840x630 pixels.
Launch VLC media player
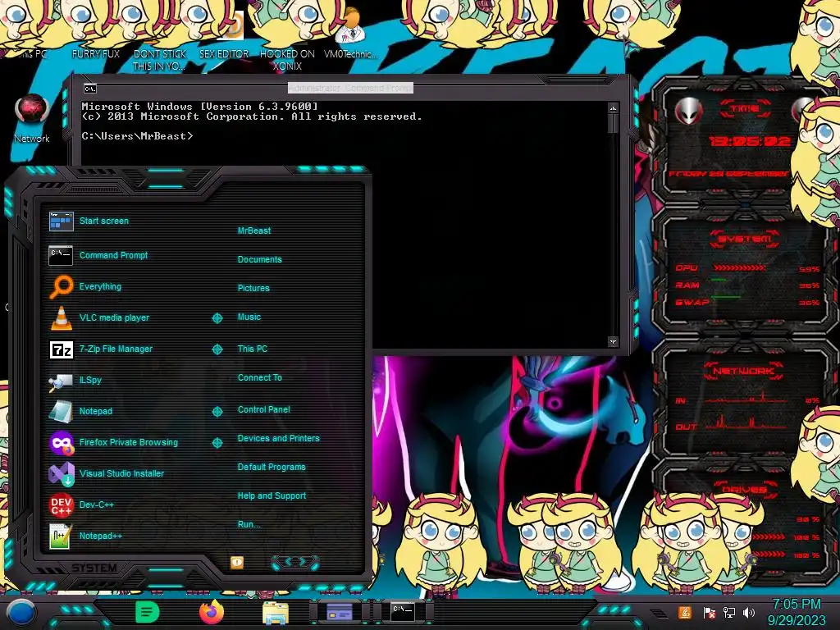(99, 317)
